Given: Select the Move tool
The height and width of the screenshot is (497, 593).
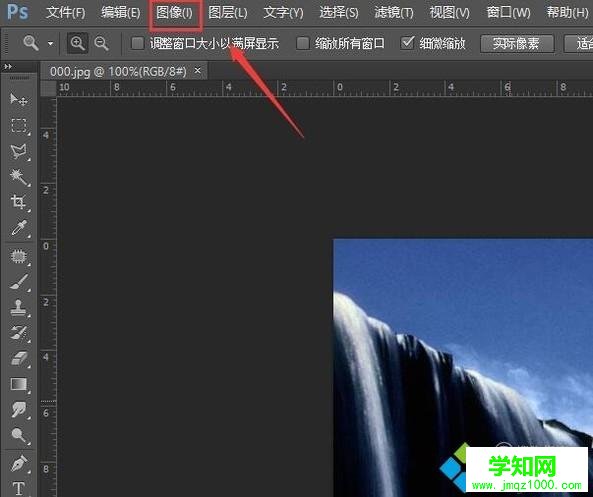Looking at the screenshot, I should pyautogui.click(x=18, y=99).
